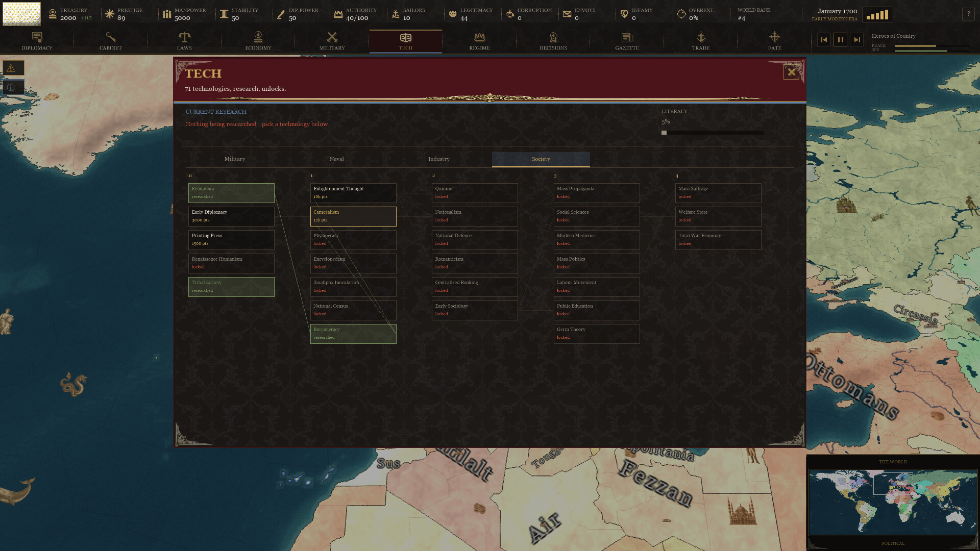
Task: Click the help question mark button
Action: coord(968,14)
